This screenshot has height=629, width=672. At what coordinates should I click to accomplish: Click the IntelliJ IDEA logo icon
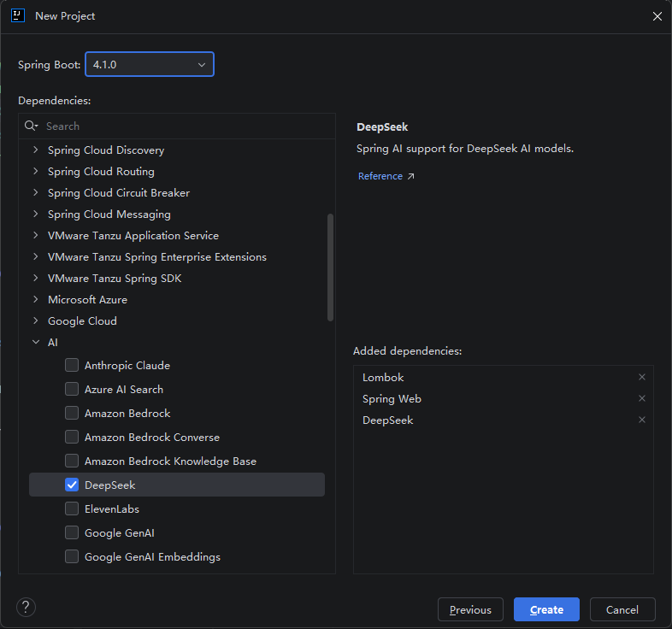click(18, 15)
